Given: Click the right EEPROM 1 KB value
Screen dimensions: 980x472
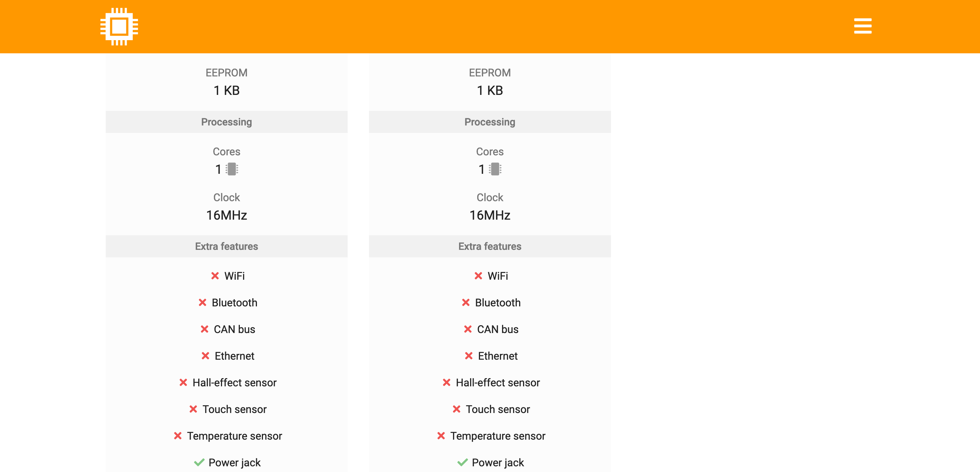Looking at the screenshot, I should click(490, 90).
